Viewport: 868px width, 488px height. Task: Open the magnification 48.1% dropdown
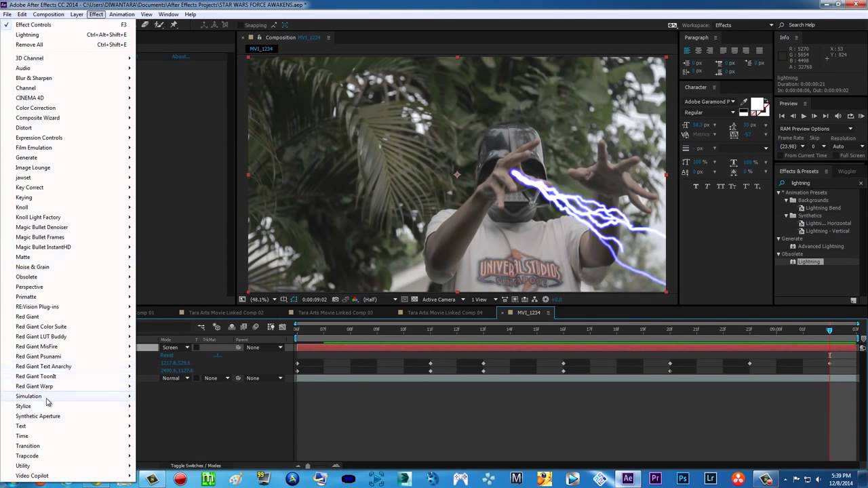(x=263, y=300)
